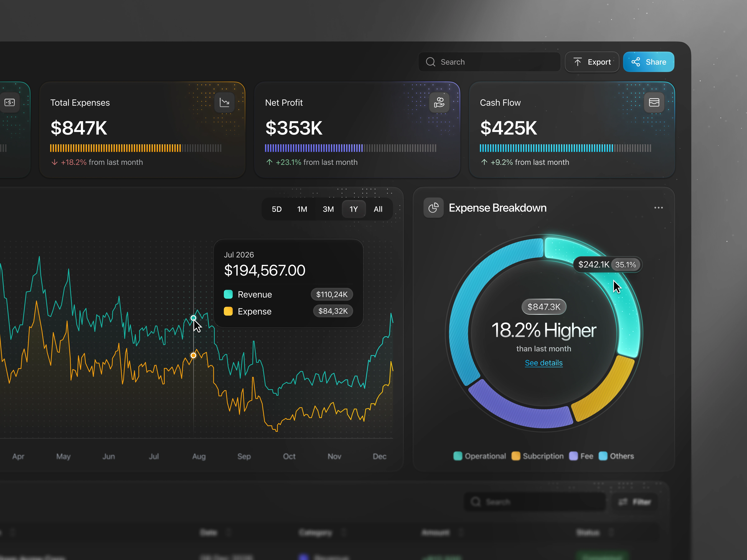Select the 5D time range tab
Image resolution: width=747 pixels, height=560 pixels.
click(x=277, y=209)
